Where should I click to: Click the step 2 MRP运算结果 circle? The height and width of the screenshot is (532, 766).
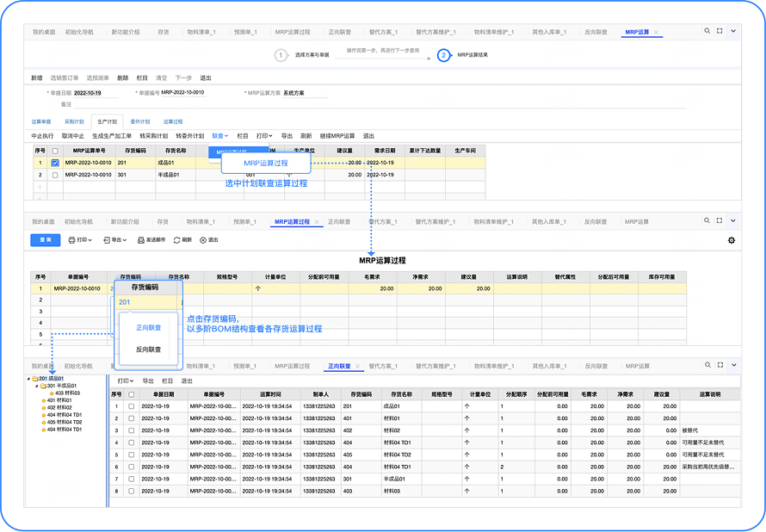click(443, 55)
